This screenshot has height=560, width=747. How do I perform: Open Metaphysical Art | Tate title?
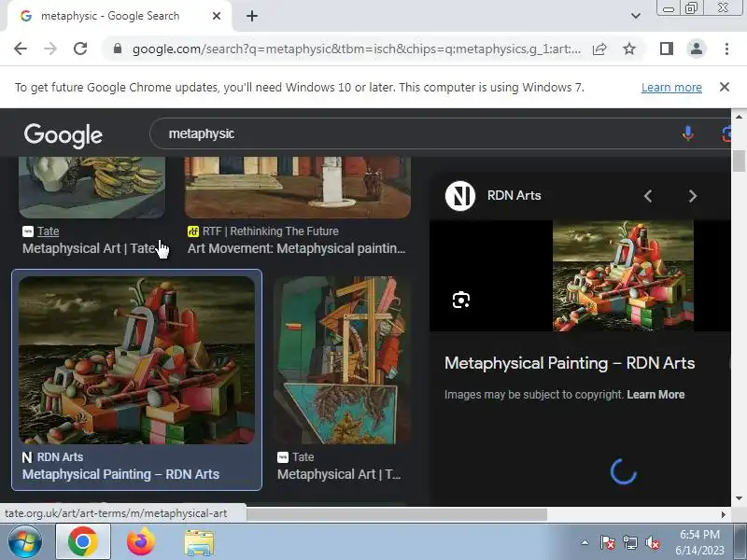coord(89,248)
